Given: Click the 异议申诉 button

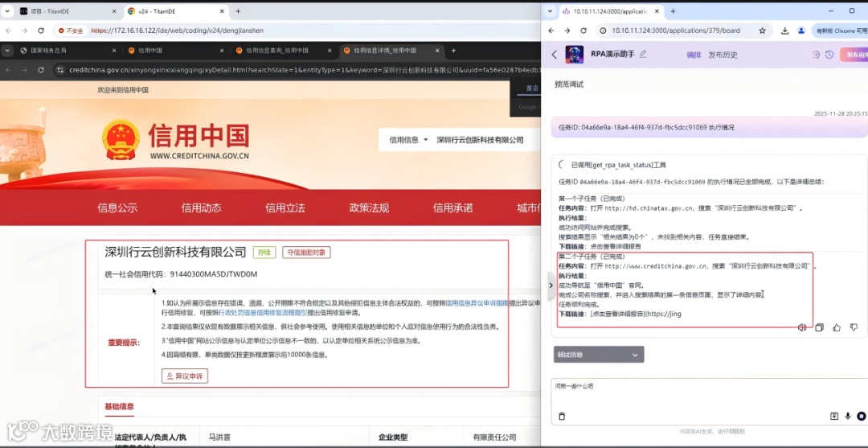Looking at the screenshot, I should 185,376.
